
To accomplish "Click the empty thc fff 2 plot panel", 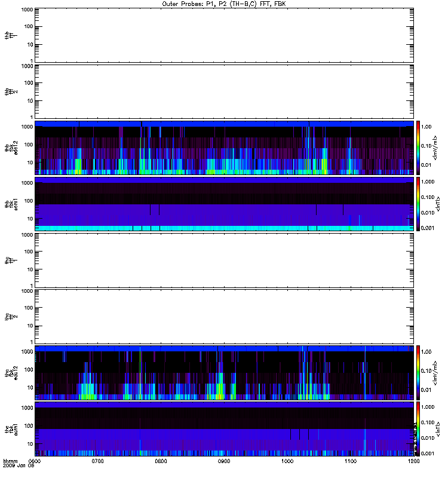I will click(x=224, y=317).
